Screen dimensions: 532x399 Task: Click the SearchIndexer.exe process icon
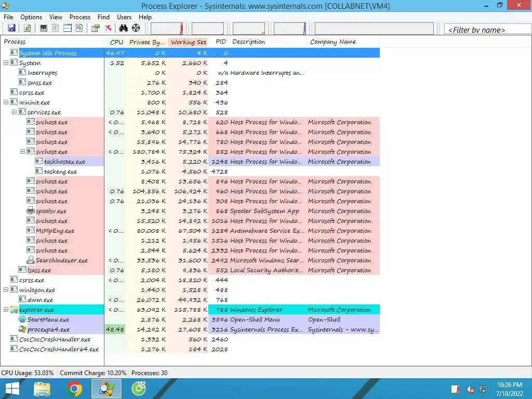(x=31, y=260)
